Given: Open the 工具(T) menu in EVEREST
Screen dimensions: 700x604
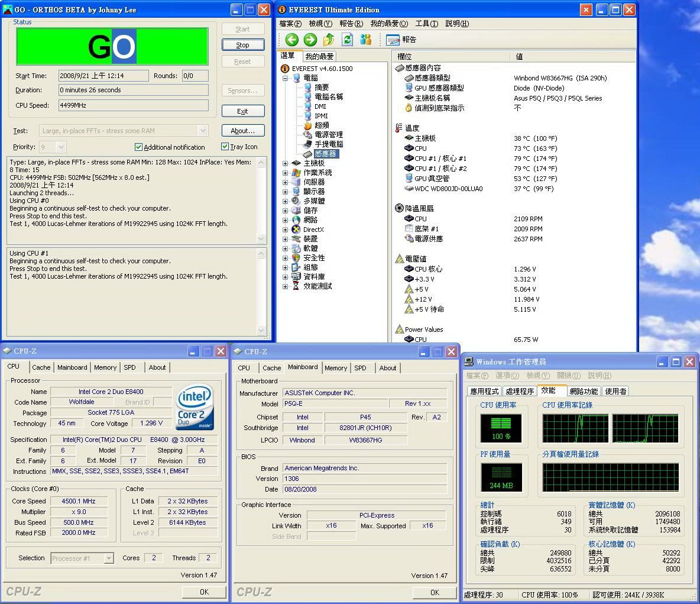Looking at the screenshot, I should click(x=427, y=24).
